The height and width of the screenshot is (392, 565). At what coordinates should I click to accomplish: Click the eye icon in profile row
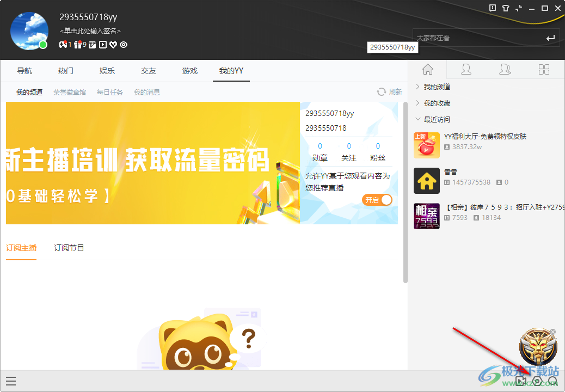pos(124,45)
